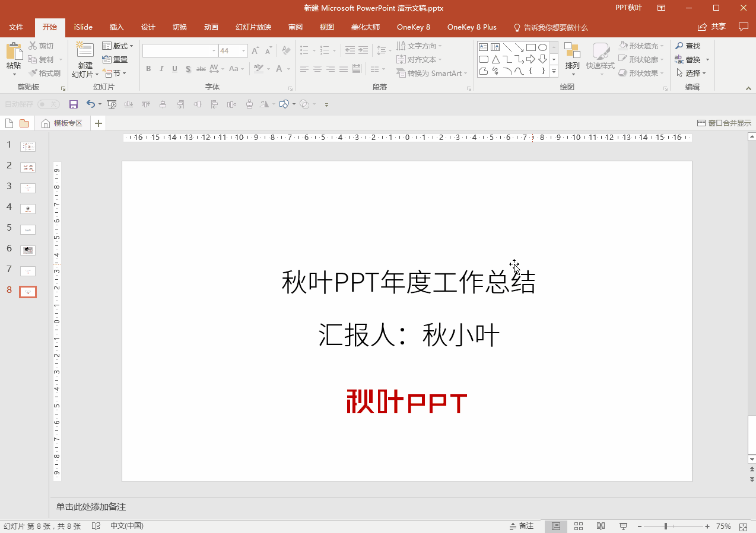Screen dimensions: 756x533
Task: Click the Find (查找) magnifier button
Action: click(688, 46)
